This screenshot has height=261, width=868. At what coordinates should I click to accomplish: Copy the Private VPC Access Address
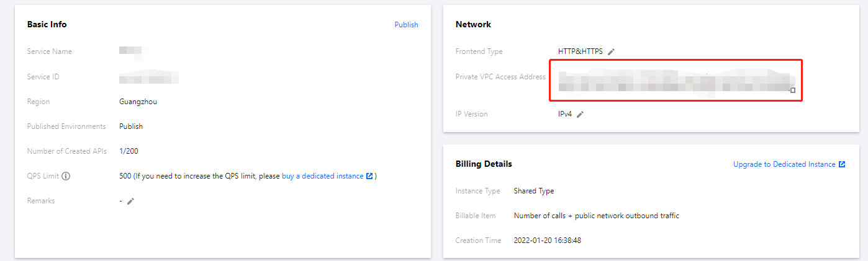tap(792, 90)
